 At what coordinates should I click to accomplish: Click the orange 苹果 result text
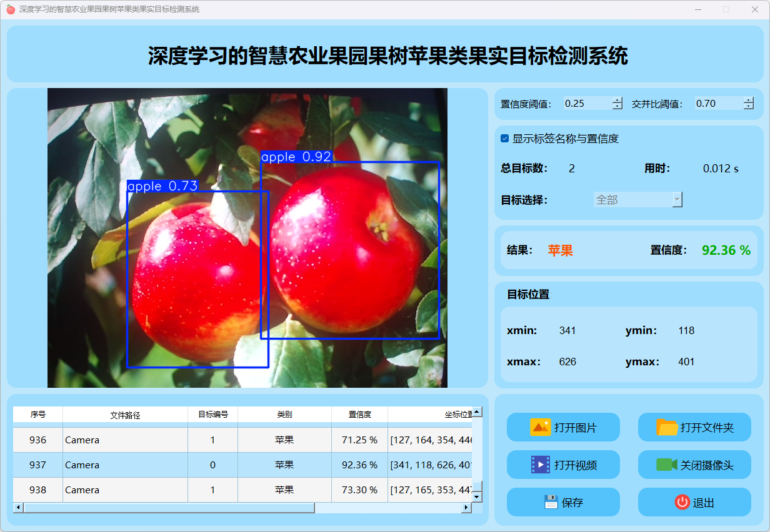point(561,250)
